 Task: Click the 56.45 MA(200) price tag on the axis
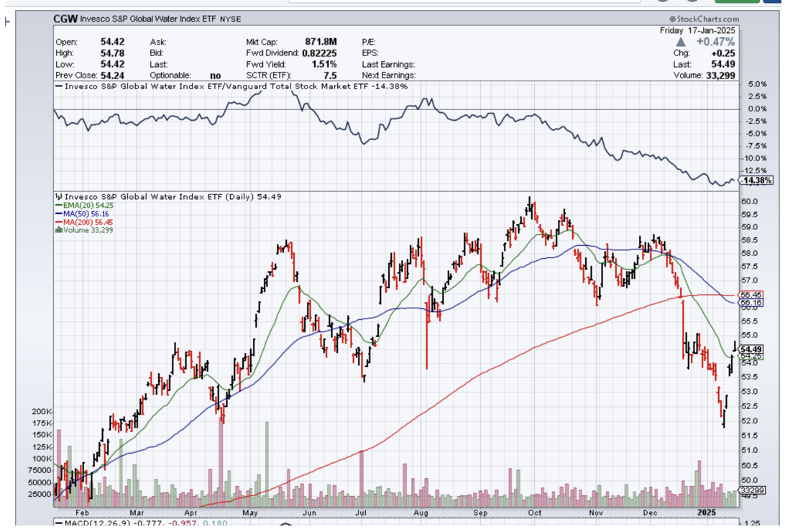750,295
